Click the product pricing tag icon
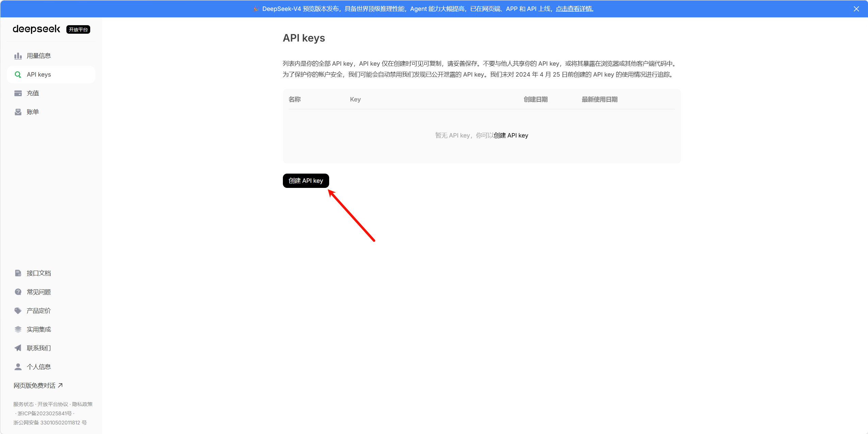This screenshot has width=868, height=434. (18, 311)
